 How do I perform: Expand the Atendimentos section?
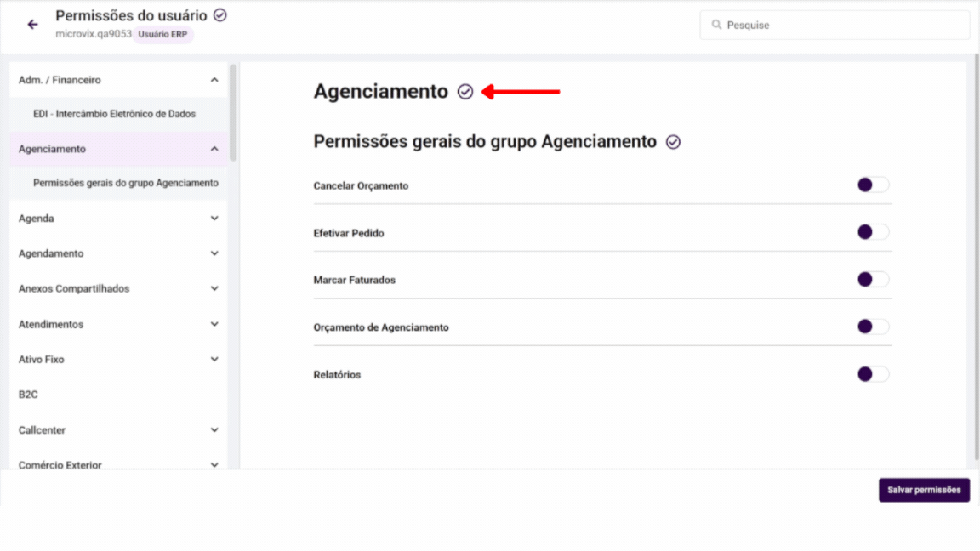click(x=214, y=324)
